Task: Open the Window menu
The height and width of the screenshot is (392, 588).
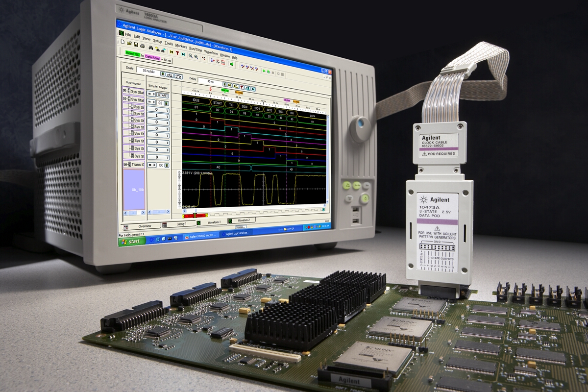Action: click(x=224, y=55)
